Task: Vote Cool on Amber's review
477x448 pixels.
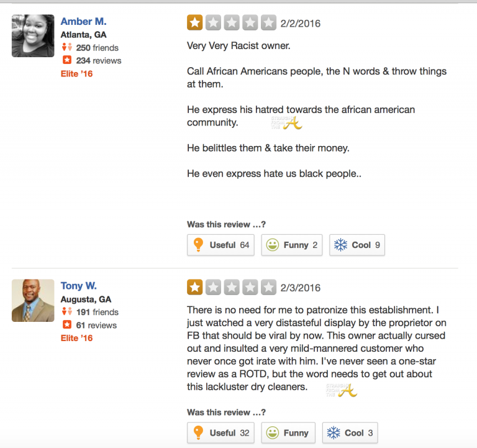Action: (357, 245)
